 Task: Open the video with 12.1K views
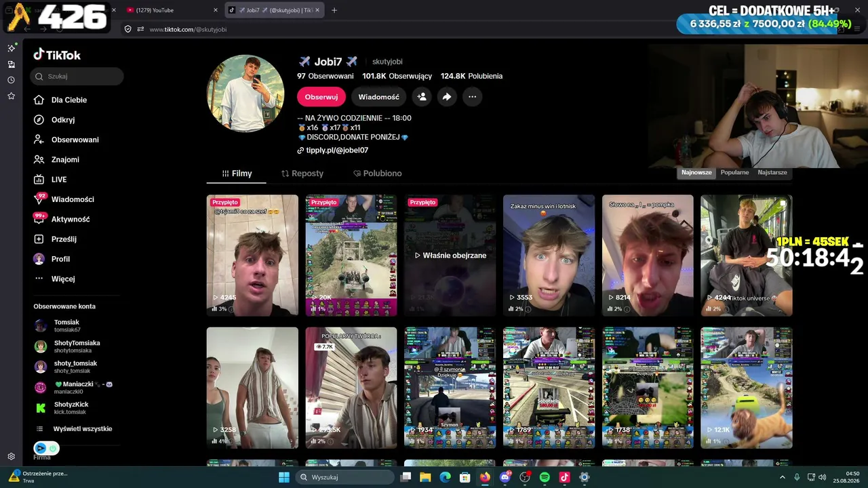pyautogui.click(x=747, y=388)
